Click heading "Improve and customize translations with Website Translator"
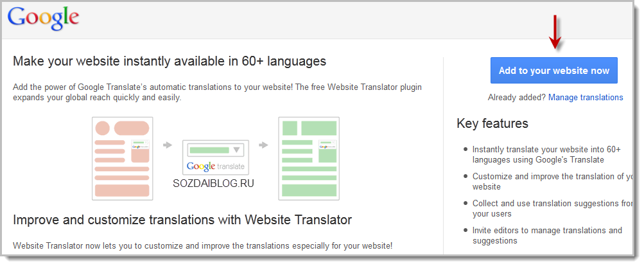 (x=182, y=220)
